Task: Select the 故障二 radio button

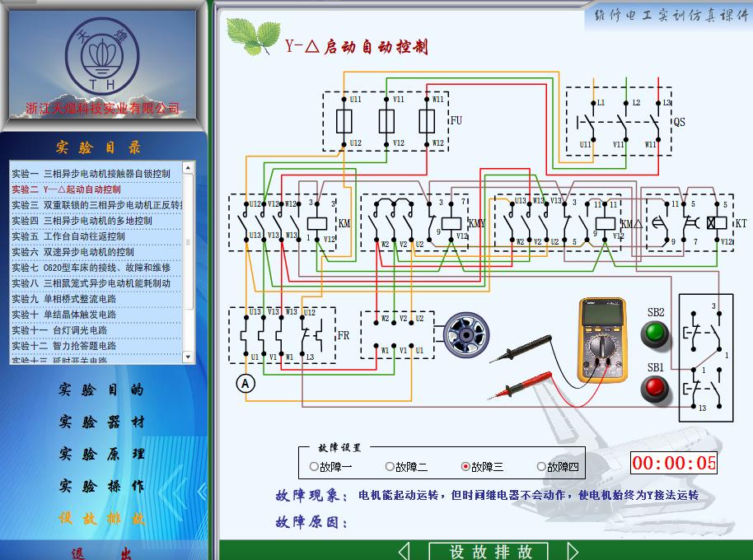Action: 389,465
